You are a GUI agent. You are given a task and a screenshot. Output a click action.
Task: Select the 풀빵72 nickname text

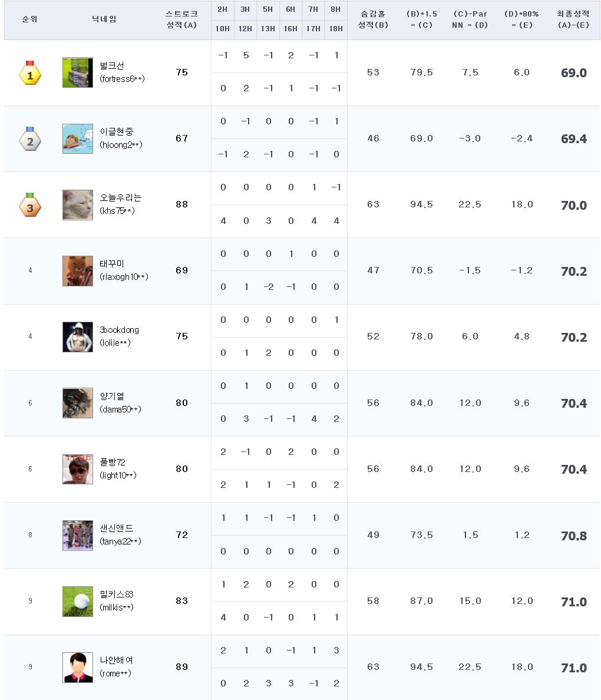coord(113,463)
